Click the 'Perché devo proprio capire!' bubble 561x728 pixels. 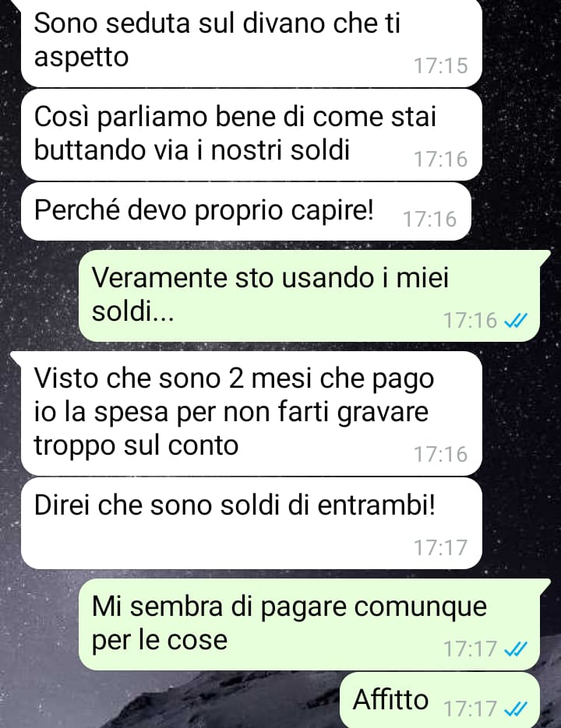pos(246,211)
